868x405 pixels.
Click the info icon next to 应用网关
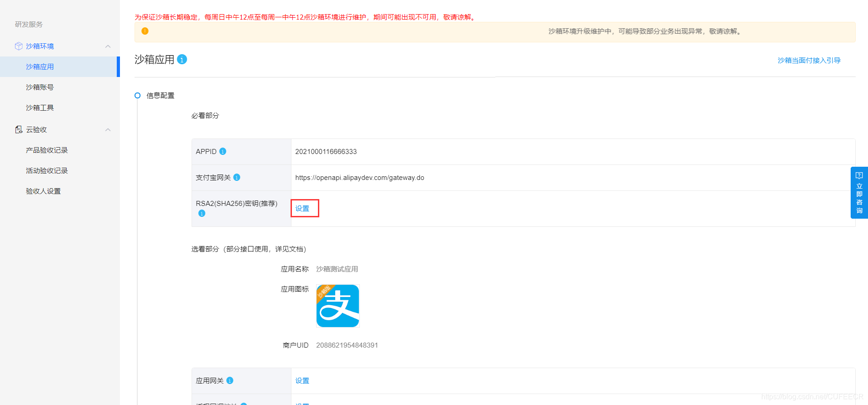pyautogui.click(x=230, y=380)
